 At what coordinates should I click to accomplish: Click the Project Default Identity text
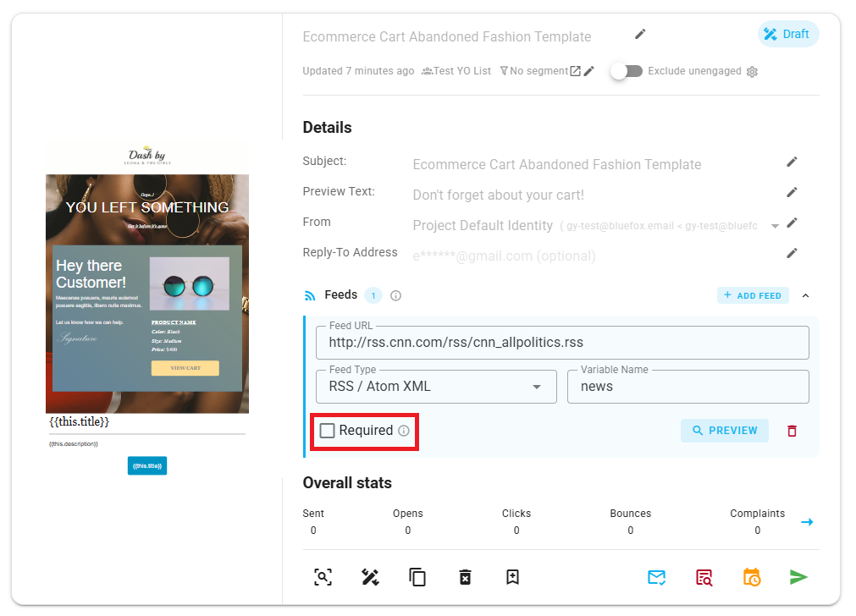pos(483,225)
